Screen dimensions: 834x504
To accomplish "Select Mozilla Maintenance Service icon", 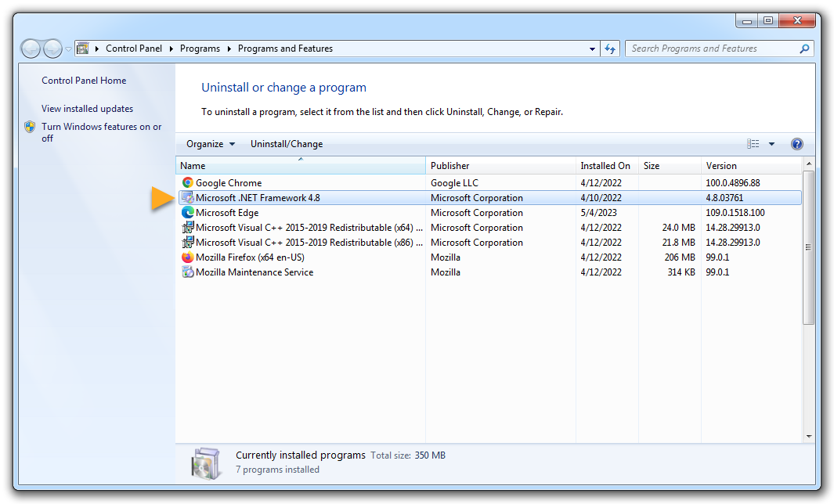I will 187,272.
